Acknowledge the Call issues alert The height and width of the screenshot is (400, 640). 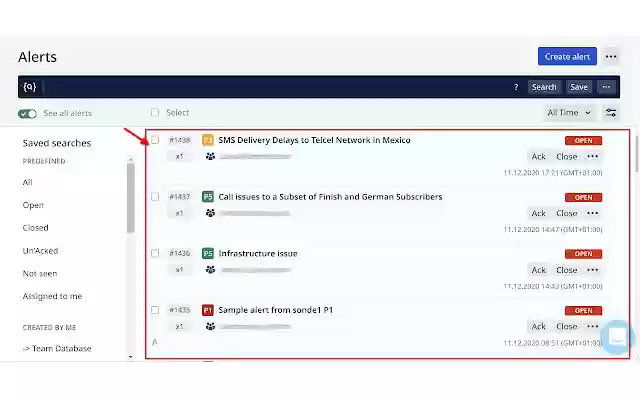[x=538, y=213]
